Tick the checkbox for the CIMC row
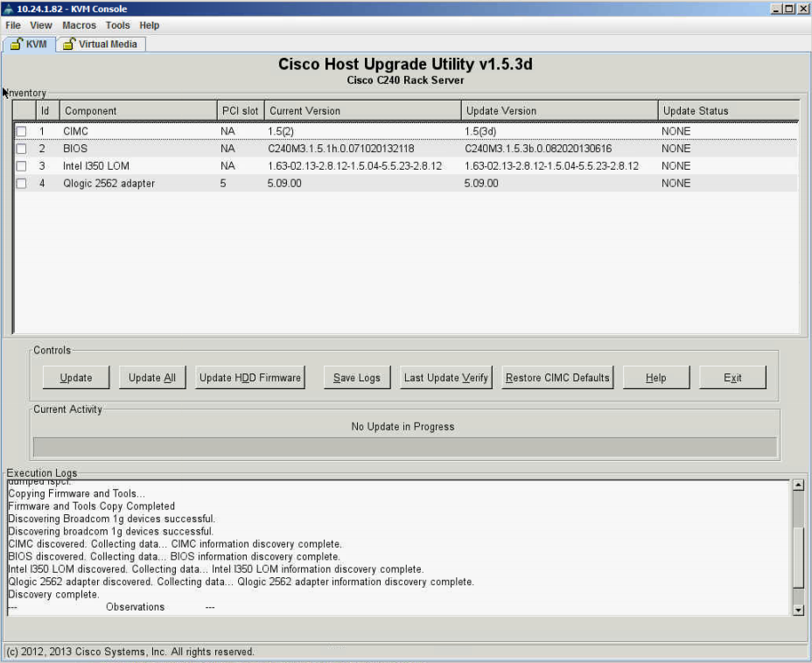Viewport: 812px width, 663px height. [21, 131]
